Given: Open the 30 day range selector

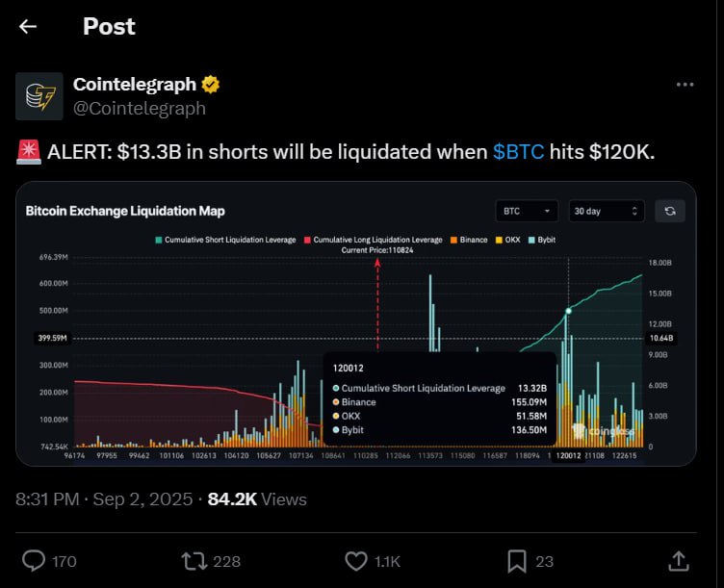Looking at the screenshot, I should (607, 211).
